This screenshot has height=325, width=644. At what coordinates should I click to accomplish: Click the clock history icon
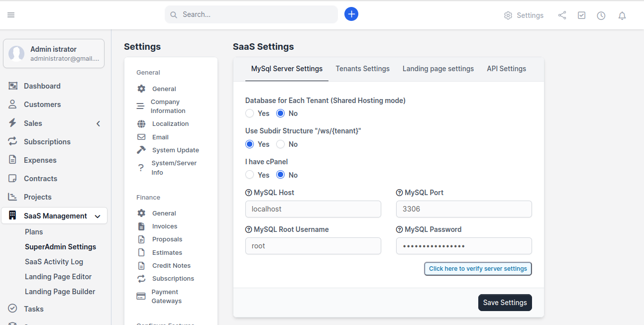(x=601, y=15)
